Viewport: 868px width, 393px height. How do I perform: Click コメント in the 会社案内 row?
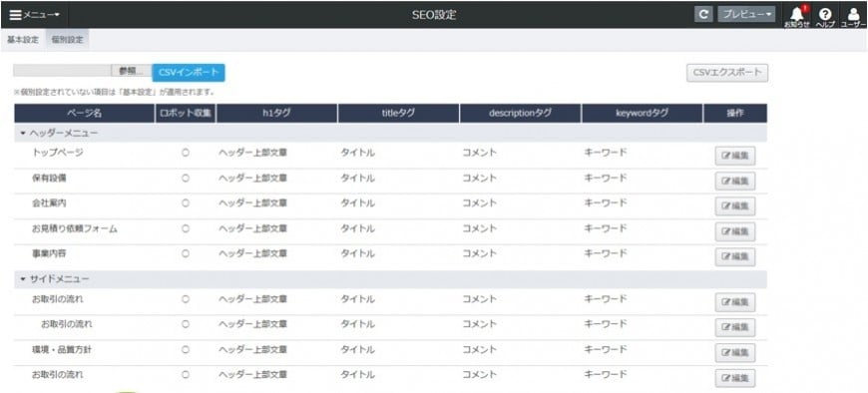[479, 203]
